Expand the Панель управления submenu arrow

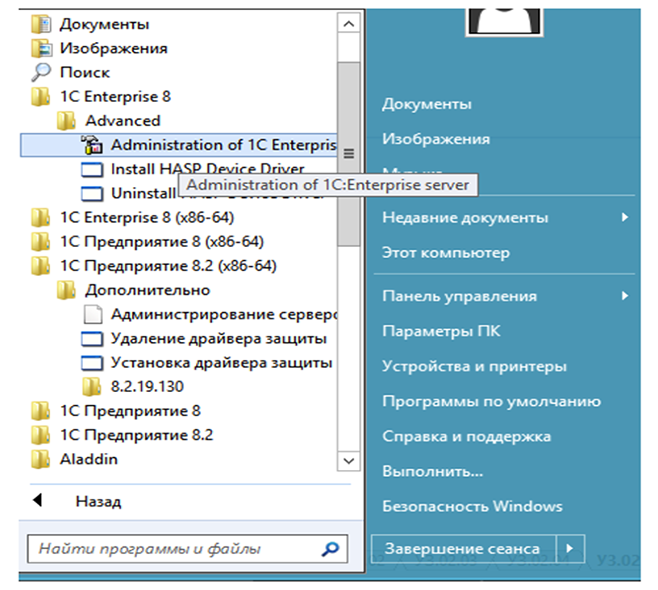tap(625, 296)
